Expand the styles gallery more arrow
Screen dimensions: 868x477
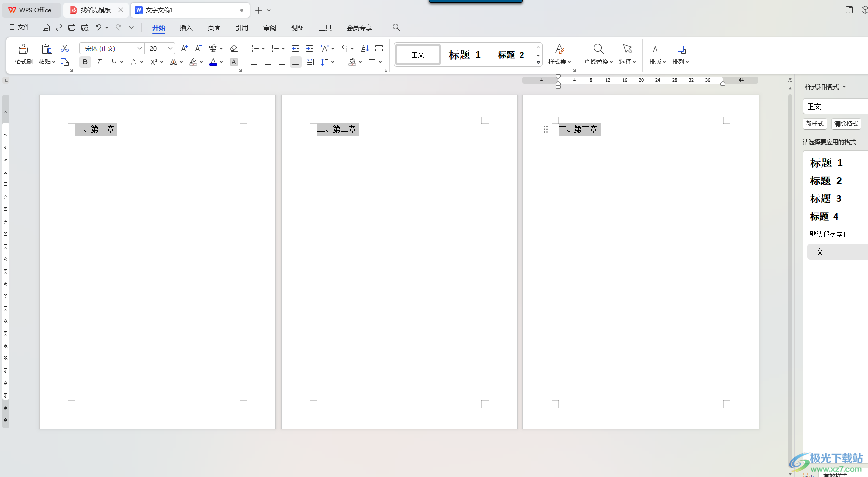point(538,62)
